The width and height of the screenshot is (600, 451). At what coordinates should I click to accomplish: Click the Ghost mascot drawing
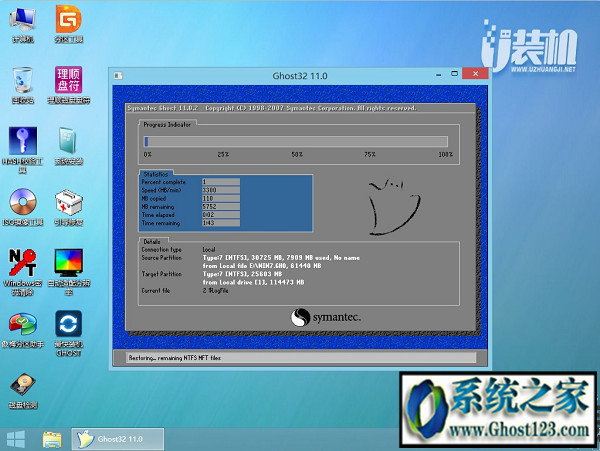click(x=395, y=206)
